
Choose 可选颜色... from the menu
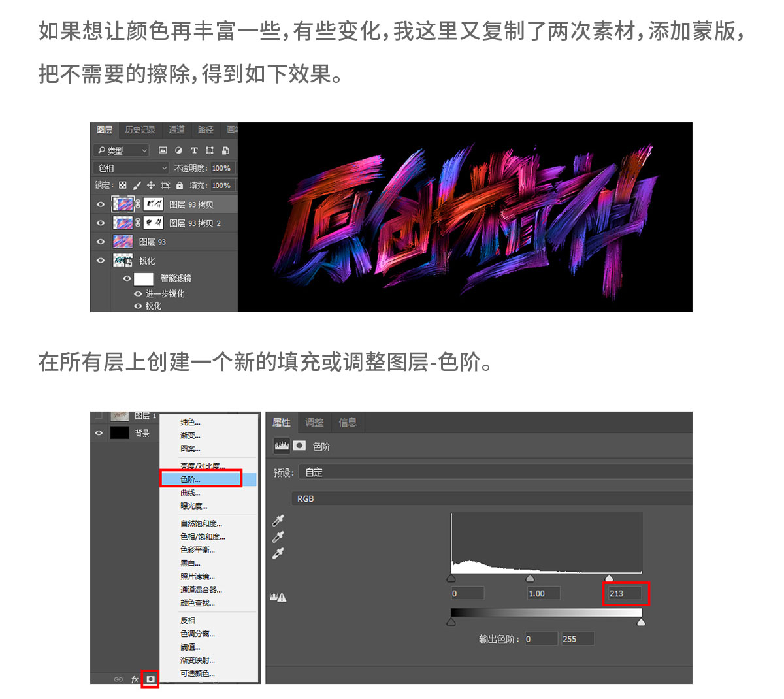click(x=209, y=673)
